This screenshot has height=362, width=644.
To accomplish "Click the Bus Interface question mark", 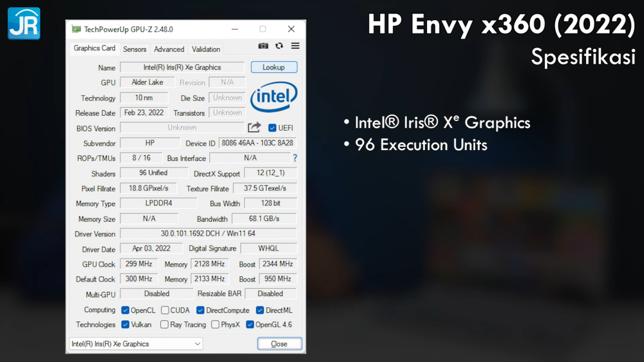I will tap(295, 158).
